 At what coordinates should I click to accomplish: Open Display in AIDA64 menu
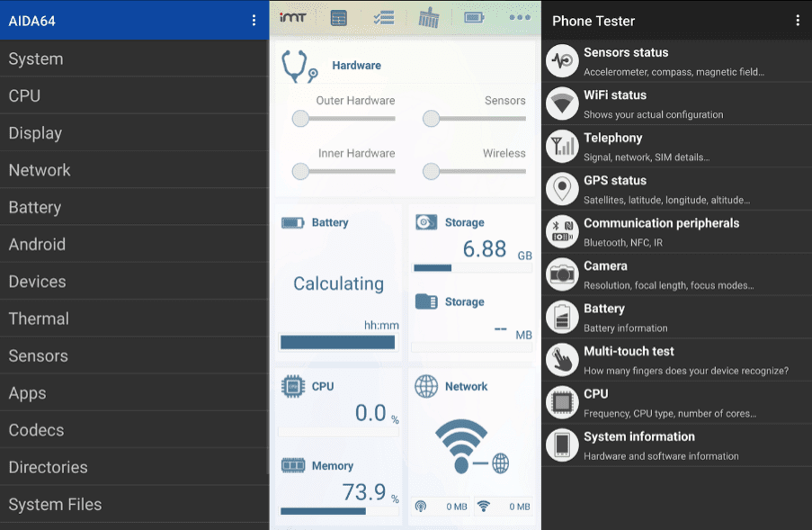(134, 133)
